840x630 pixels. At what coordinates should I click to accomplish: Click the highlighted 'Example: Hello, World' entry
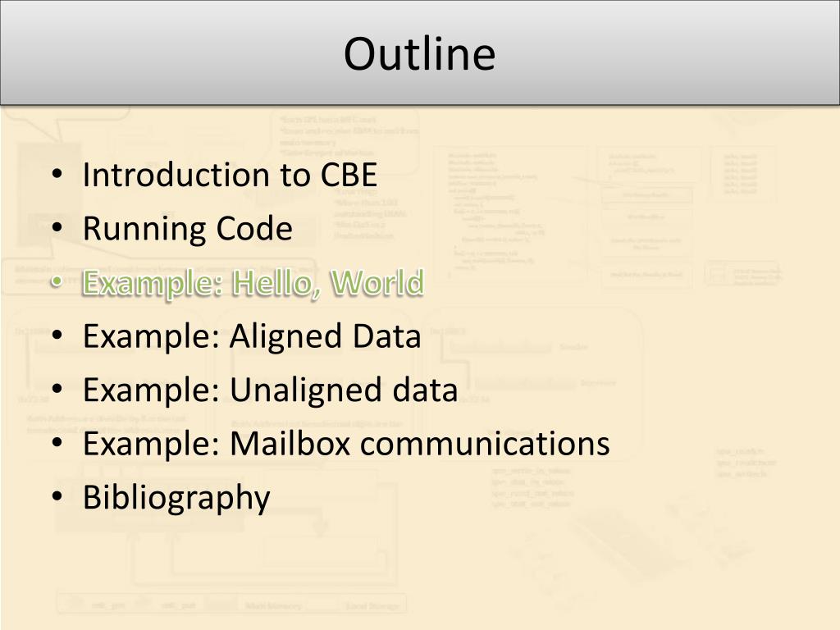click(253, 283)
